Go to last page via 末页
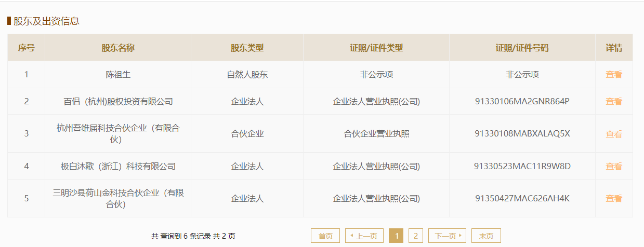This screenshot has width=644, height=247. coord(486,236)
